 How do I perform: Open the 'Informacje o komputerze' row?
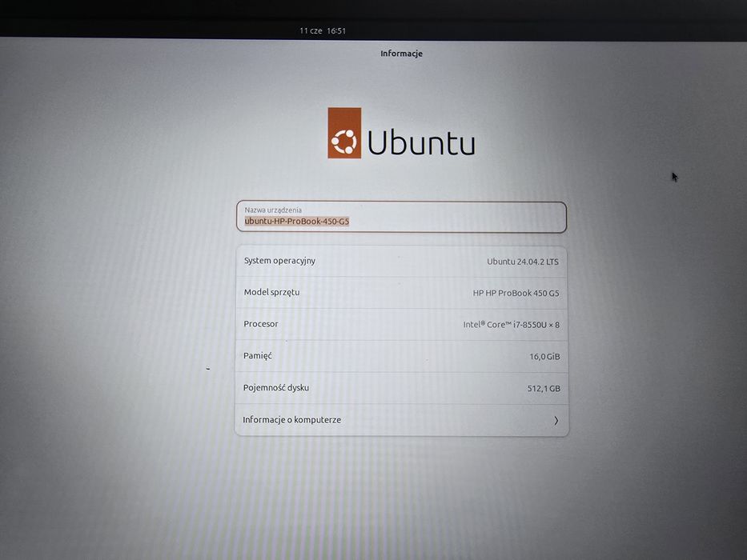coord(401,420)
